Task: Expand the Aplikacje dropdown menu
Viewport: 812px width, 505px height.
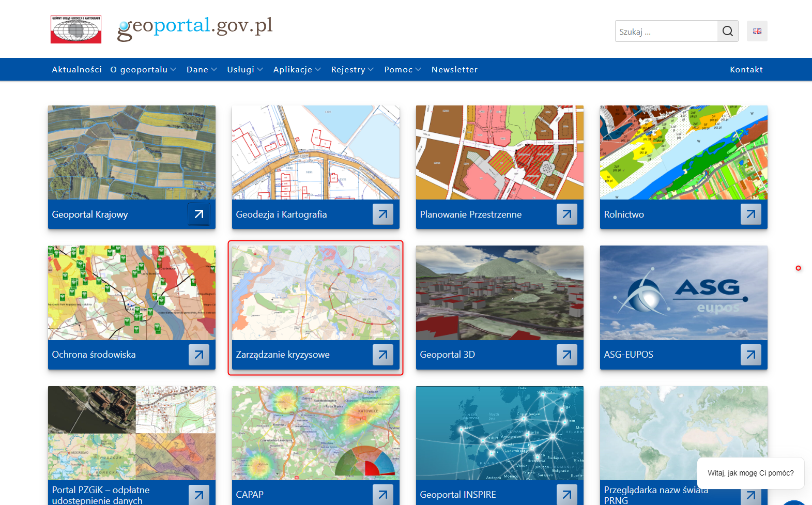Action: (x=297, y=69)
